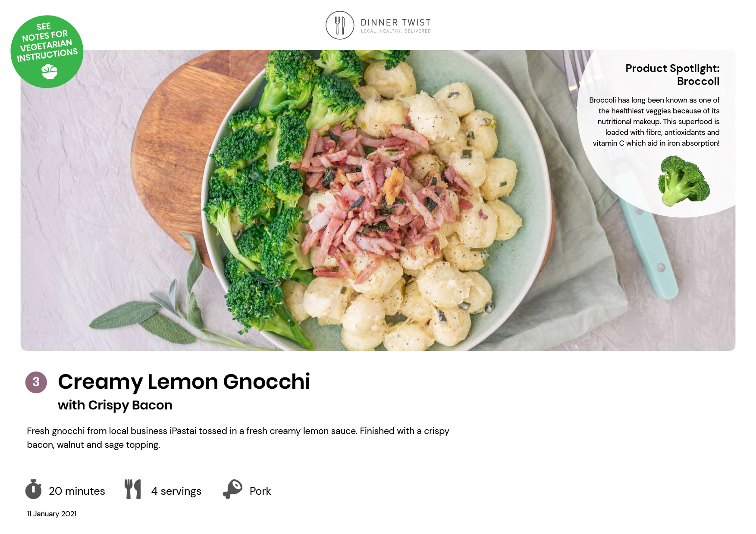
Task: Click the 11 January 2021 date
Action: pos(52,514)
